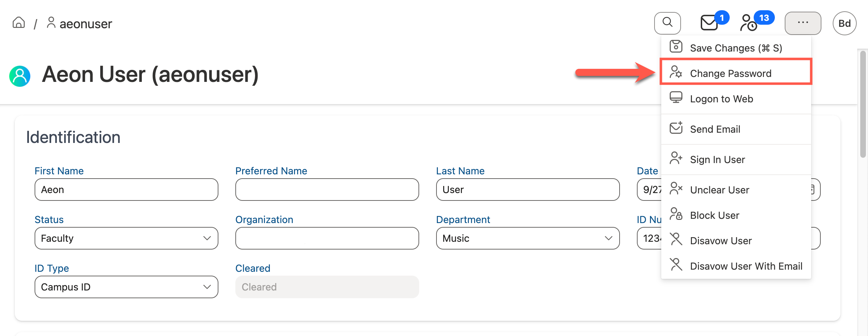
Task: Click the home breadcrumb icon
Action: pyautogui.click(x=19, y=23)
